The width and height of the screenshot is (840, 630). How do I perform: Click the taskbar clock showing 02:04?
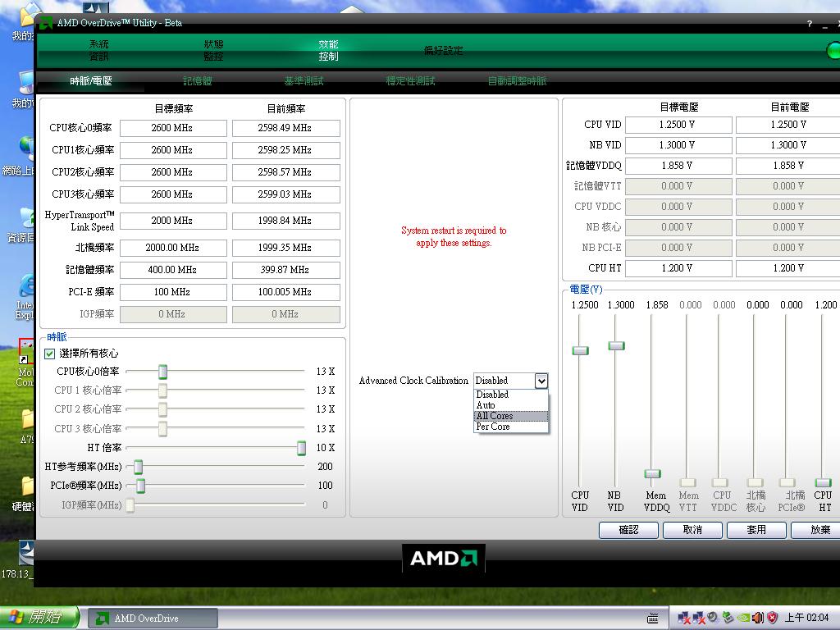[807, 618]
